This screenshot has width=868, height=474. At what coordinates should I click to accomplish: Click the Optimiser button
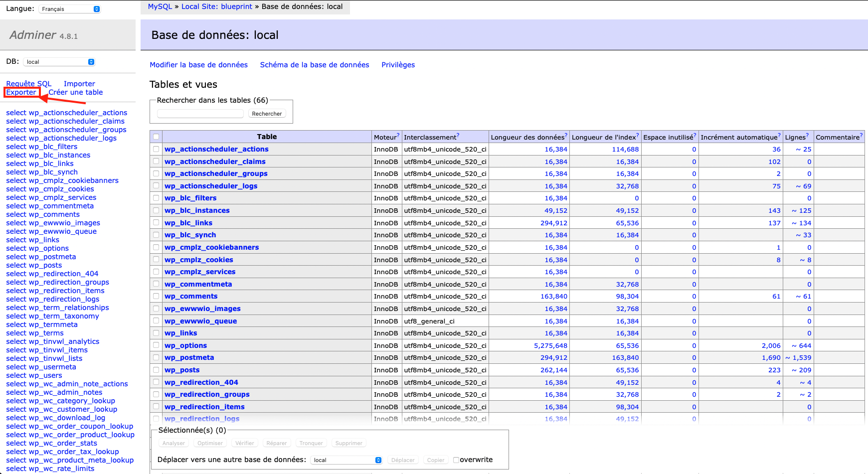pos(210,443)
